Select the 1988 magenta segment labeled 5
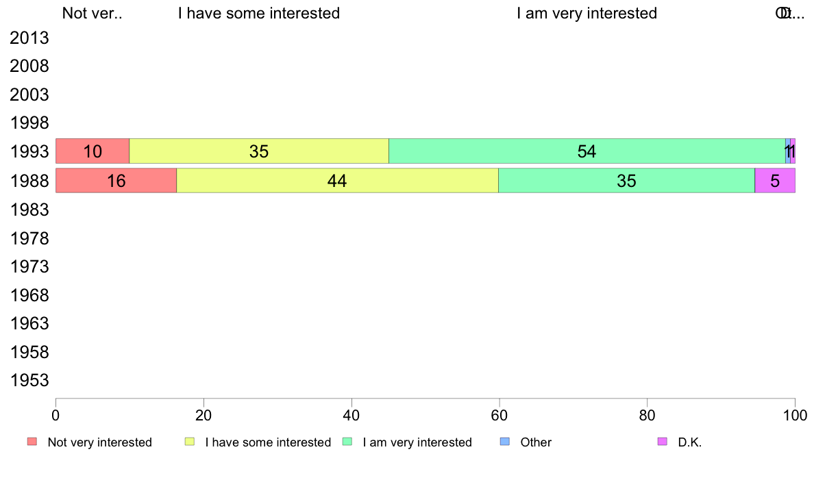The width and height of the screenshot is (814, 504). (775, 181)
